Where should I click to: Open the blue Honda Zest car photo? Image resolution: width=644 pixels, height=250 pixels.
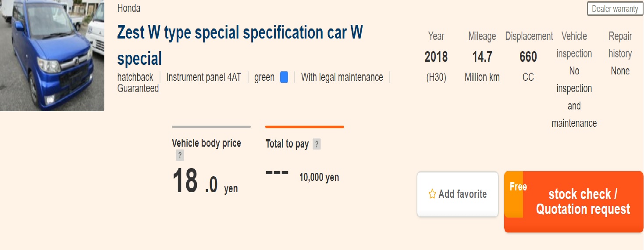point(52,56)
